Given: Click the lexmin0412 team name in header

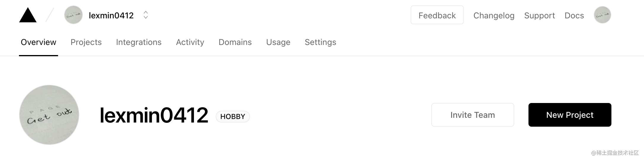Looking at the screenshot, I should (x=111, y=15).
